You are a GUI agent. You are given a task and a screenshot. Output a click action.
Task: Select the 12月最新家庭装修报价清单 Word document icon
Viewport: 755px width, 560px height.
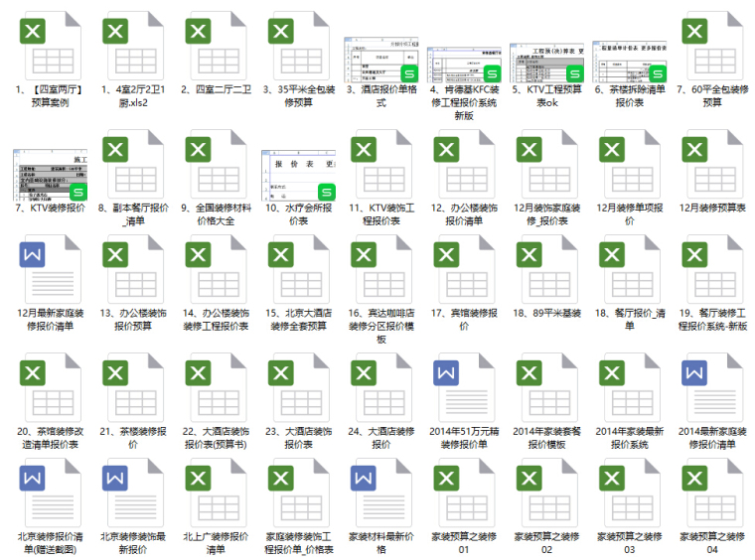click(50, 269)
